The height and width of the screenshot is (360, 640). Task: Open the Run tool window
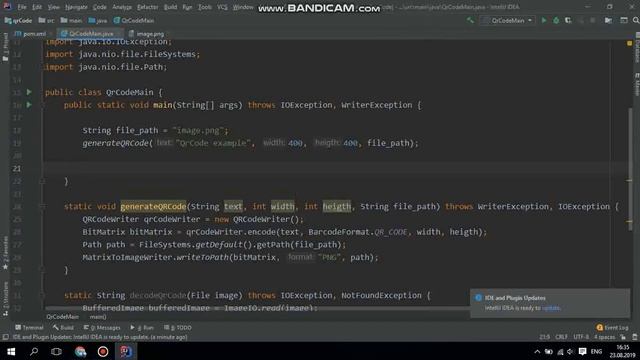(142, 327)
